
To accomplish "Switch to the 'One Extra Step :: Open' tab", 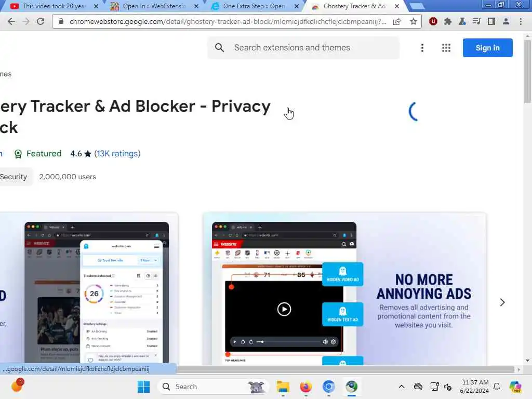I will coord(254,6).
